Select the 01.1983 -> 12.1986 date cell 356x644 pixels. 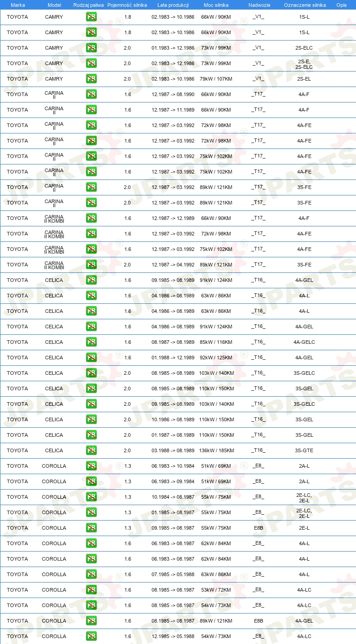173,48
